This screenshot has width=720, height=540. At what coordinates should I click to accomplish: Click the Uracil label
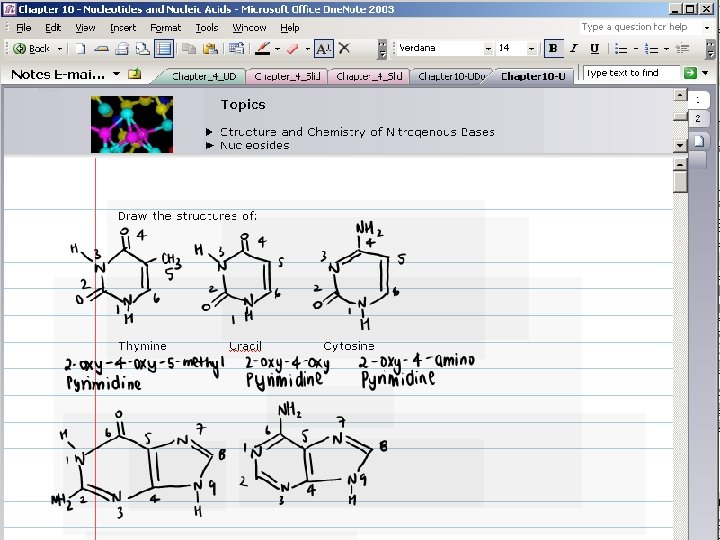coord(245,346)
